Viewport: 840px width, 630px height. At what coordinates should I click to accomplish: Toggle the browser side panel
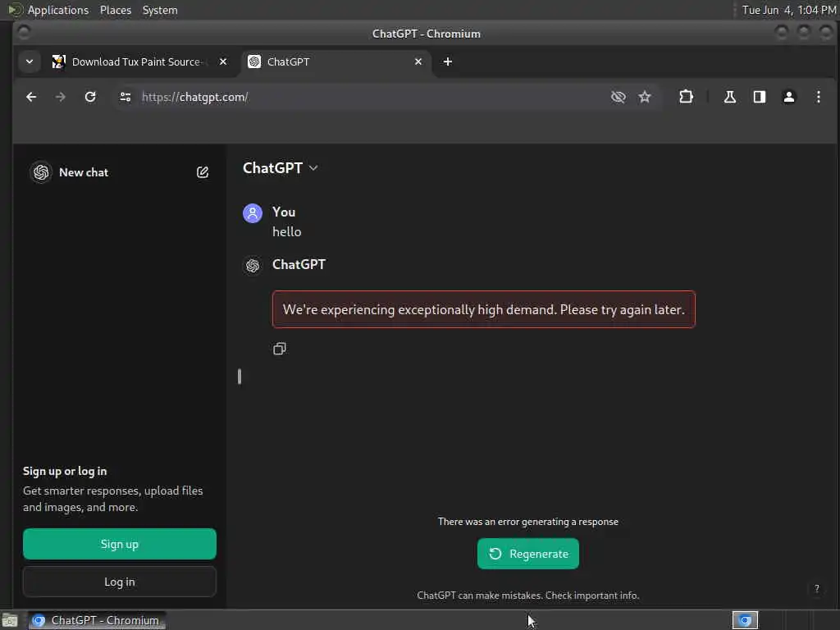coord(759,97)
